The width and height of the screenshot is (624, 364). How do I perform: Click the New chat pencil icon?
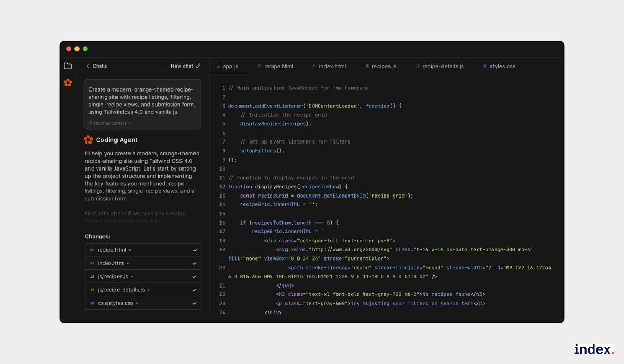coord(198,66)
